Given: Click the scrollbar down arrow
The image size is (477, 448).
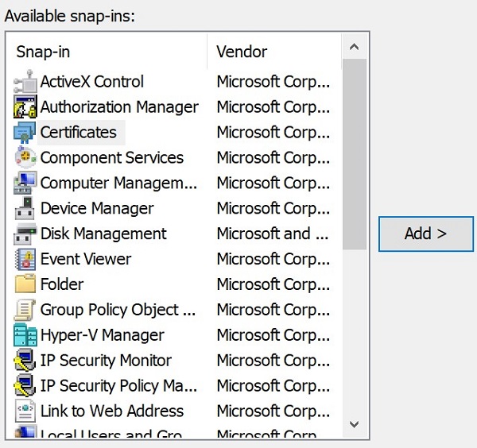Looking at the screenshot, I should coord(354,424).
